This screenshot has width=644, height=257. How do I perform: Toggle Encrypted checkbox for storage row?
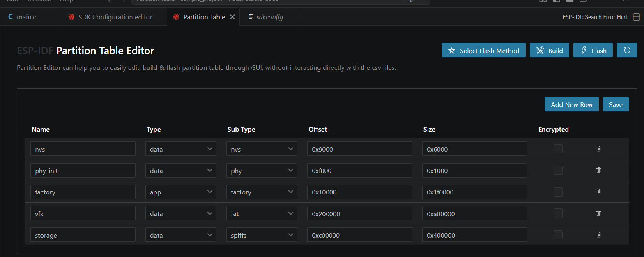click(558, 235)
